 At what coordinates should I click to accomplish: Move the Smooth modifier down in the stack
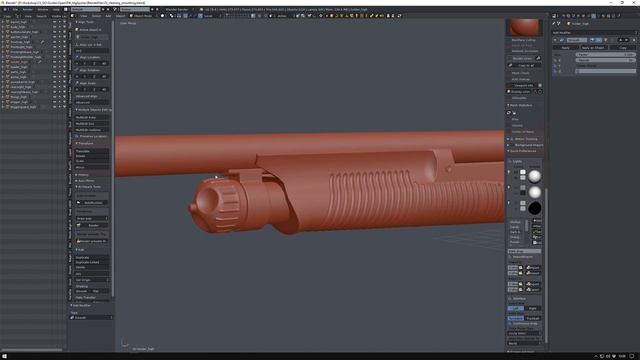click(x=627, y=40)
